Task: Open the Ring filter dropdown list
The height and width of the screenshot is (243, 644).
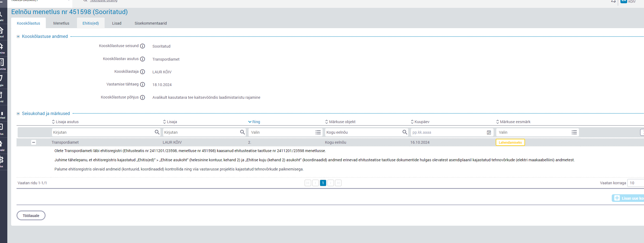Action: coord(318,132)
